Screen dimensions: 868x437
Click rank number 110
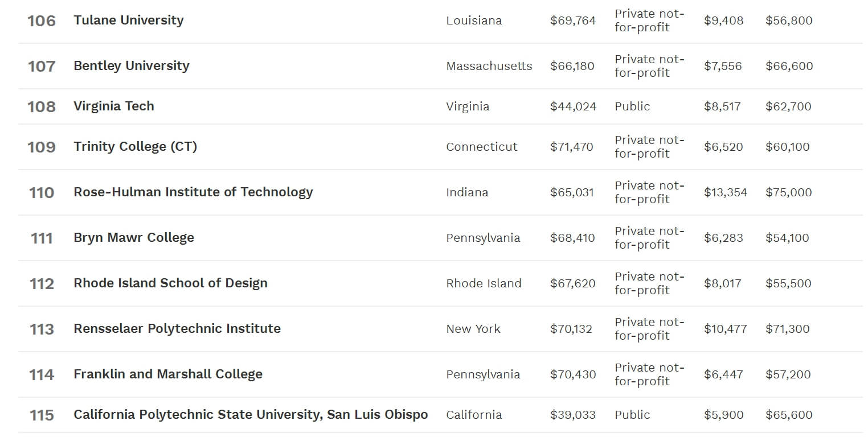click(42, 193)
